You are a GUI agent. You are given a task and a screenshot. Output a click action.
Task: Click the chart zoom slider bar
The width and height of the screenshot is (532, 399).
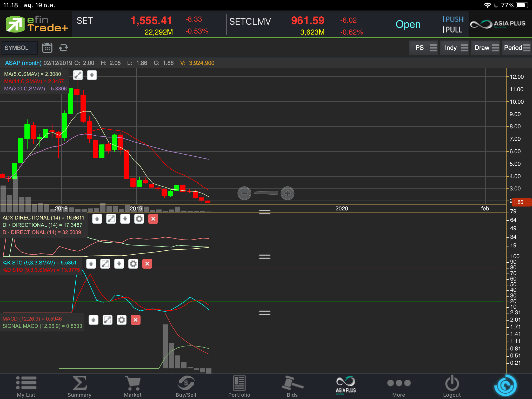click(x=266, y=193)
